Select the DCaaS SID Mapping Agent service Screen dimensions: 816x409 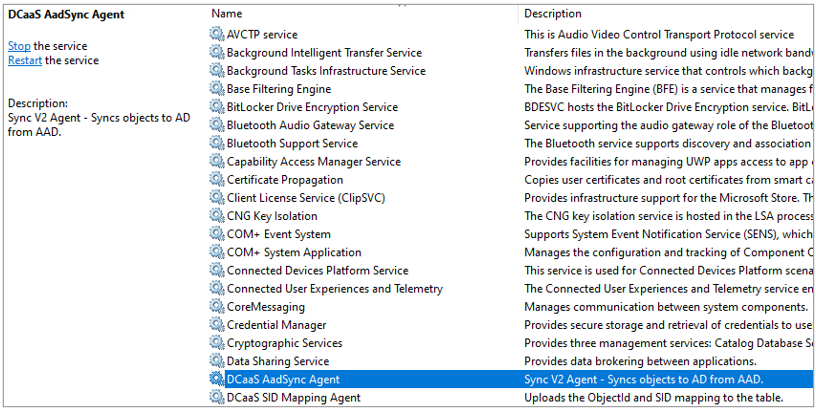click(293, 397)
